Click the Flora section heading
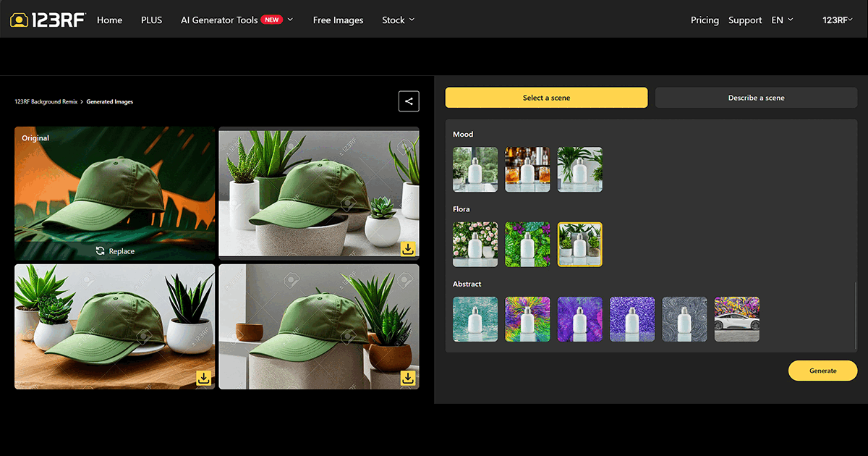The height and width of the screenshot is (456, 868). click(461, 209)
